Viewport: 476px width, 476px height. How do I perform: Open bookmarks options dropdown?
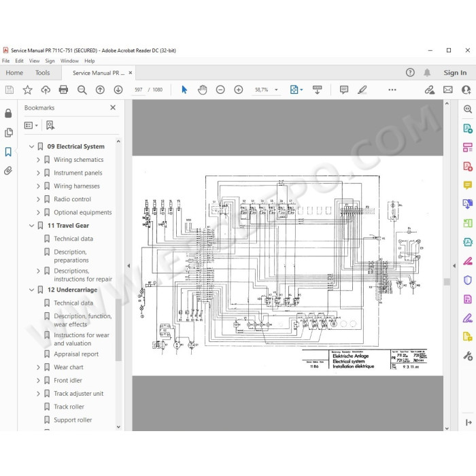[31, 125]
